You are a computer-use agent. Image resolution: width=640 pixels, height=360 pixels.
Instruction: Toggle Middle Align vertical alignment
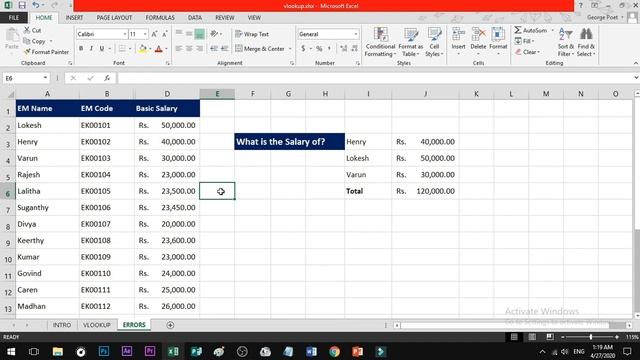[189, 34]
